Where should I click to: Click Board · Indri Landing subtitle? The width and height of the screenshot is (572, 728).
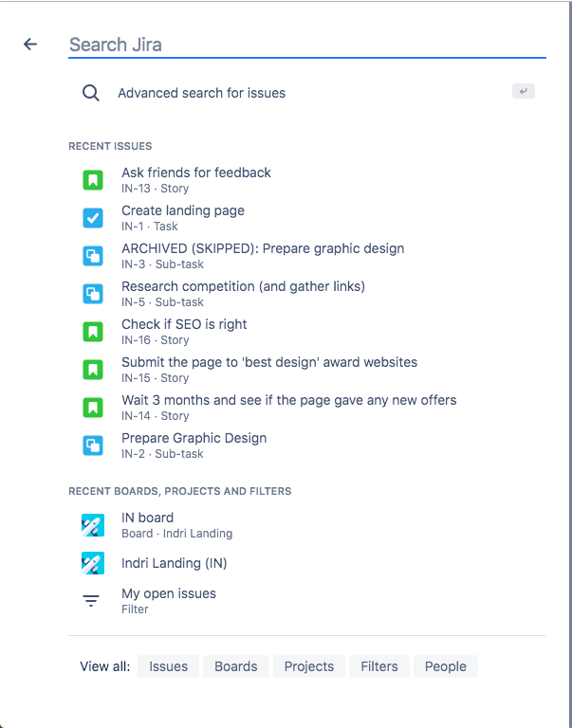coord(177,534)
